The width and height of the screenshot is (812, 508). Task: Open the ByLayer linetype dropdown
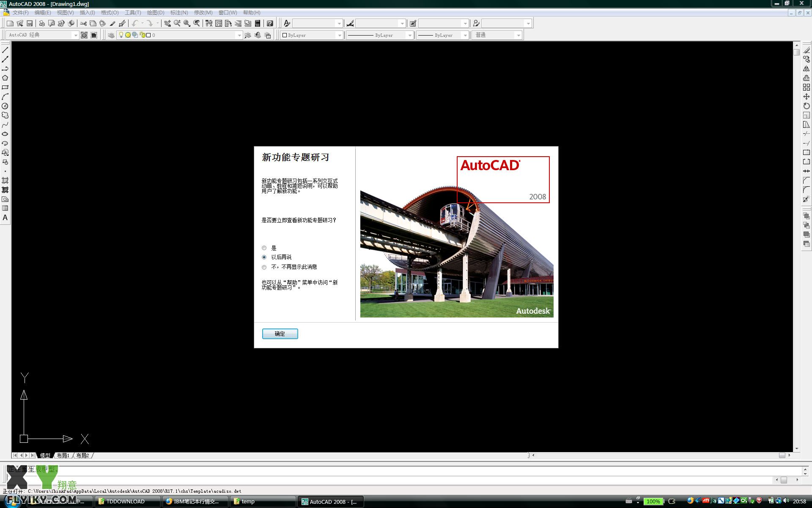409,35
